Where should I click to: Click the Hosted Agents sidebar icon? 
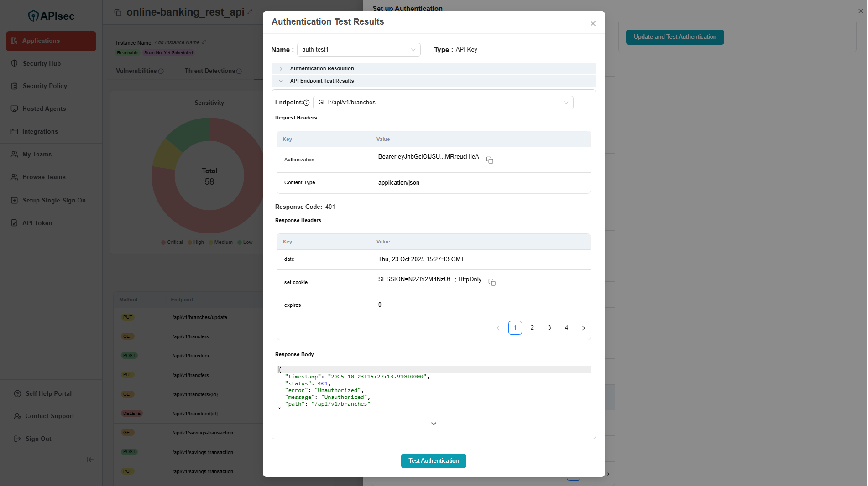pyautogui.click(x=15, y=109)
